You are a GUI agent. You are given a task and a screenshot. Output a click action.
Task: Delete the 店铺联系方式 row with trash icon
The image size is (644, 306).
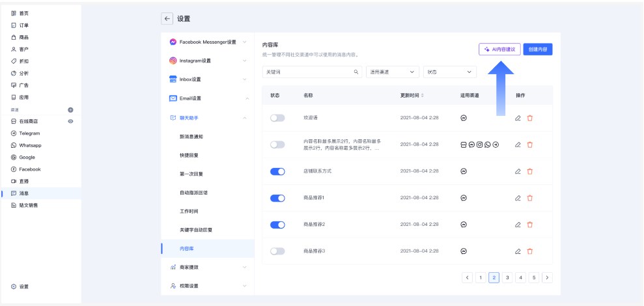click(530, 171)
